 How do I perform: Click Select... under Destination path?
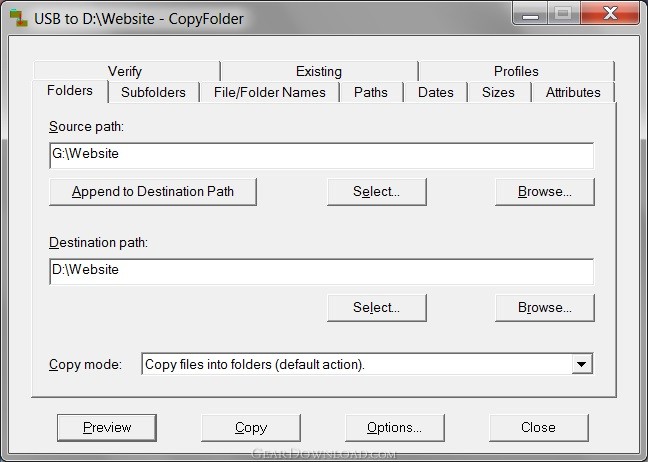click(376, 308)
